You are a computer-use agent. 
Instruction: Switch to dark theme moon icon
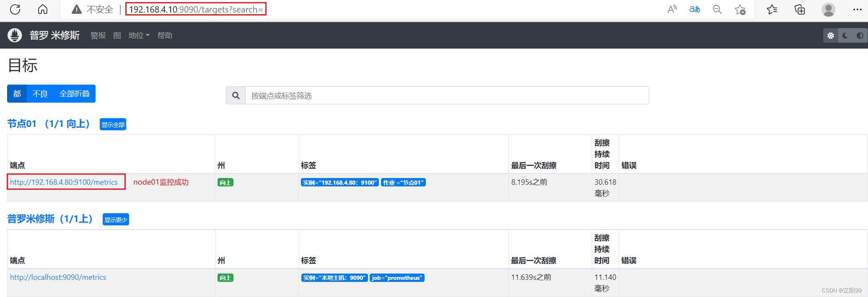[x=845, y=36]
